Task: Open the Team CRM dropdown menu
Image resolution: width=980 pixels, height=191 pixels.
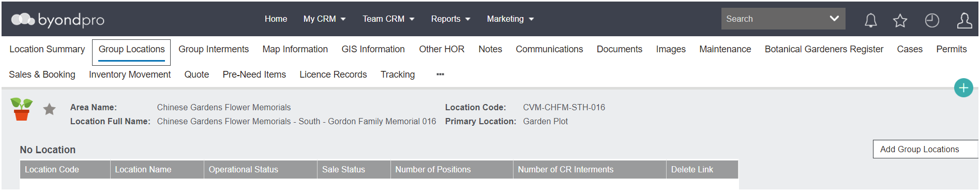Action: tap(388, 19)
